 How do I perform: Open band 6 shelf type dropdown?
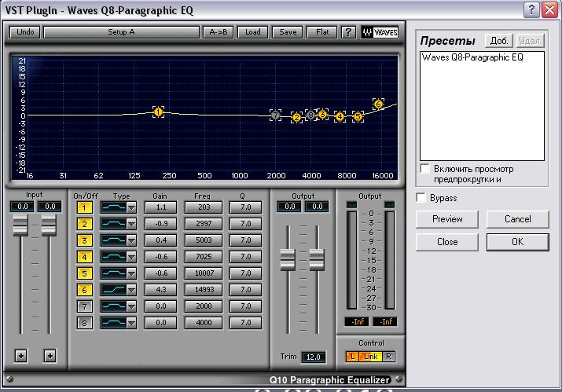coord(131,290)
